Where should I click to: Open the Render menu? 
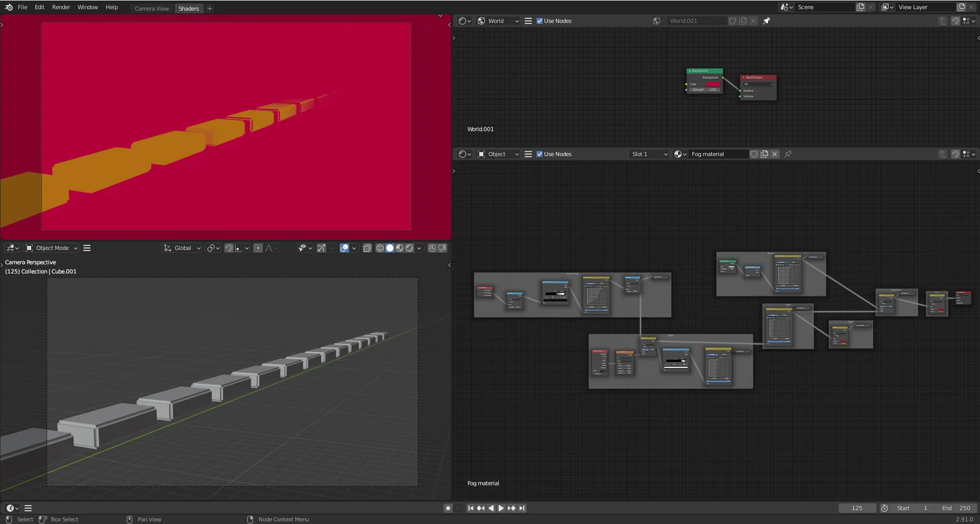tap(61, 7)
